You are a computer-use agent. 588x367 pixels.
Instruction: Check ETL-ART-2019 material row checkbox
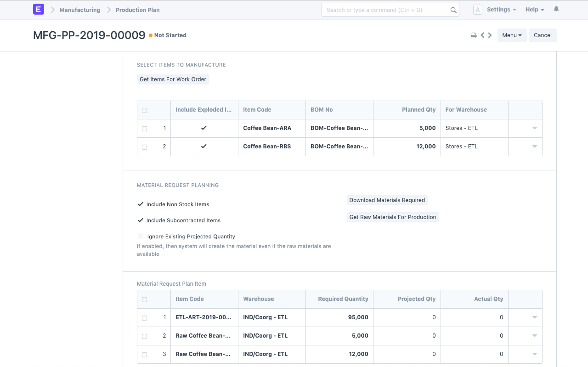pyautogui.click(x=145, y=318)
